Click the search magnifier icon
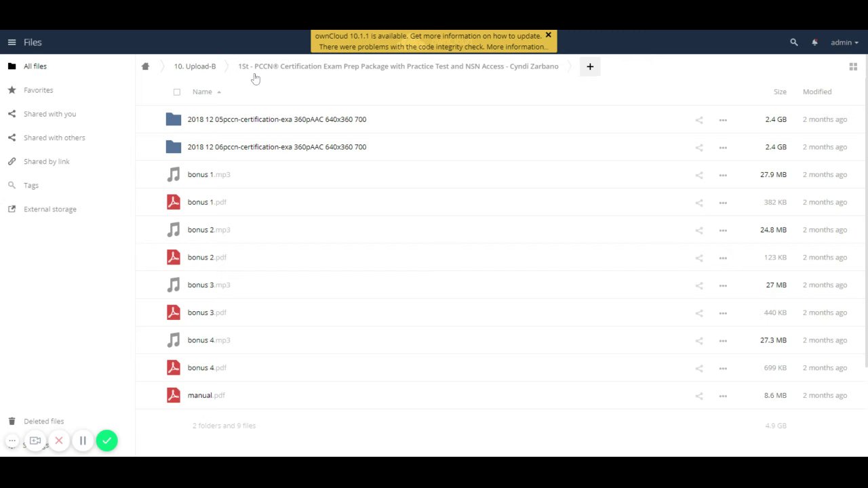 pyautogui.click(x=794, y=42)
